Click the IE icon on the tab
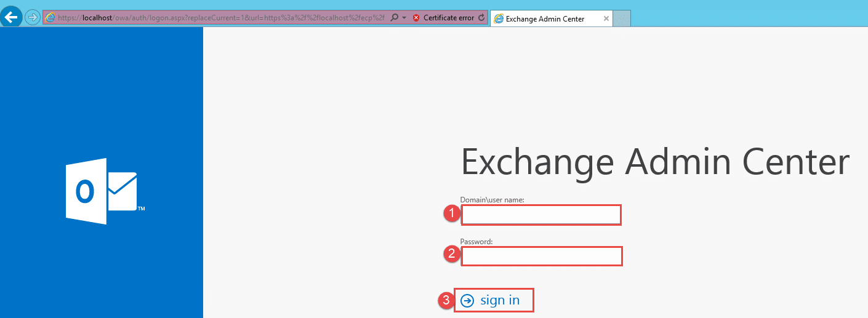Image resolution: width=868 pixels, height=318 pixels. (x=499, y=18)
